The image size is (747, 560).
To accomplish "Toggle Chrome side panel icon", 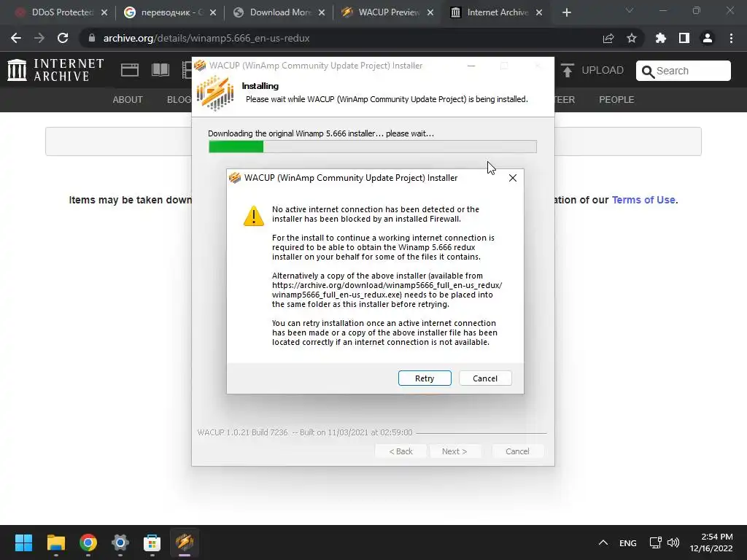I will (684, 38).
